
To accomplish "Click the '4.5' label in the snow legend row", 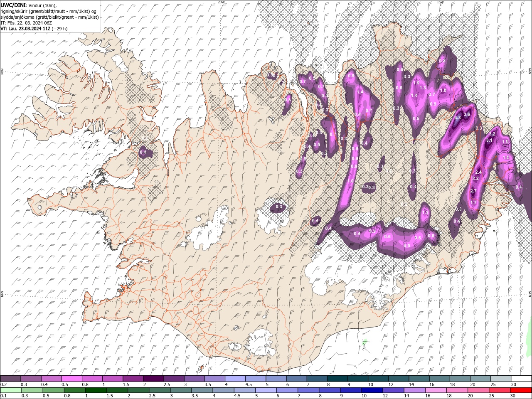I will point(248,384).
